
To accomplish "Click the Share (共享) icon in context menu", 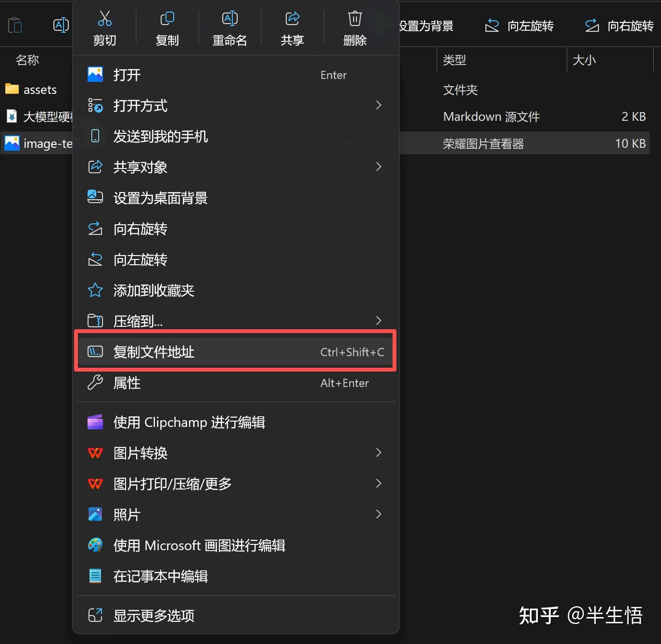I will coord(292,19).
